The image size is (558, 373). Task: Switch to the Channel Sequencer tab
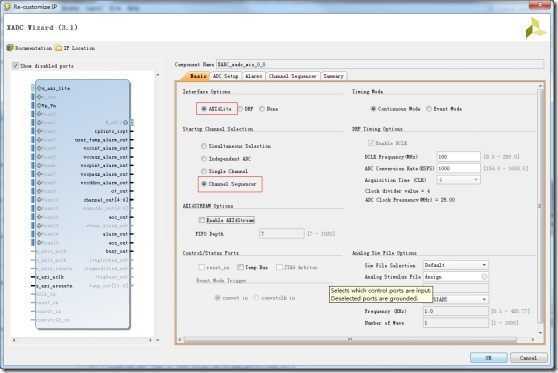293,76
